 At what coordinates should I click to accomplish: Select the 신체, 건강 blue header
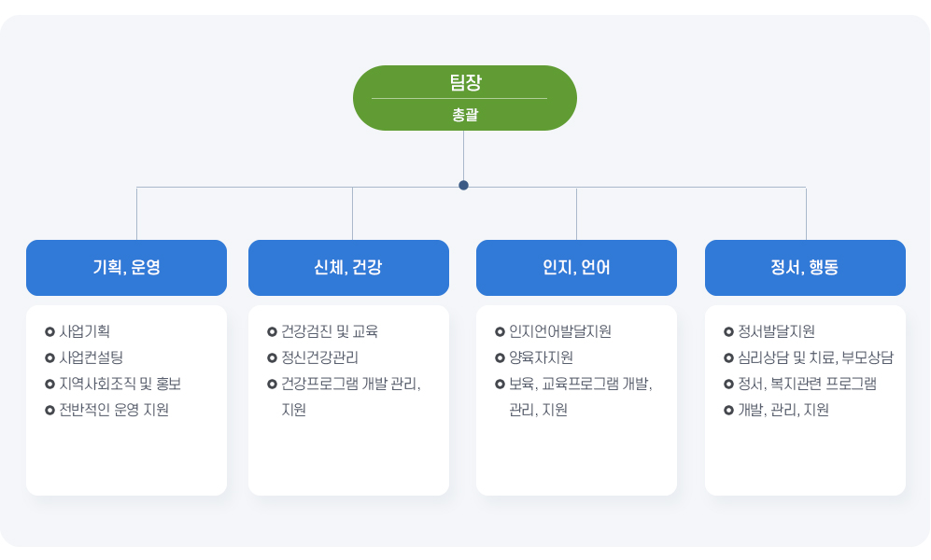[348, 268]
